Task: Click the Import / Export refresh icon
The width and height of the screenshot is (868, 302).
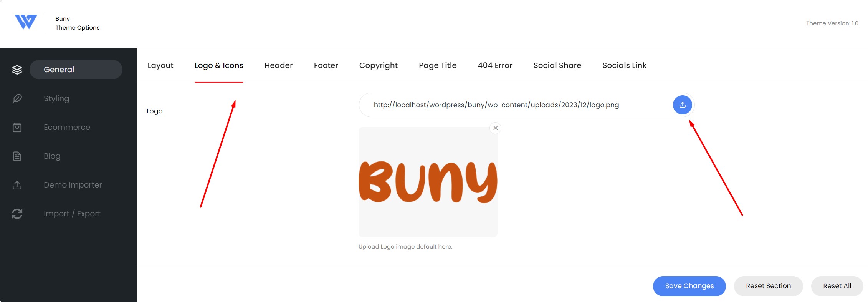Action: [x=17, y=214]
